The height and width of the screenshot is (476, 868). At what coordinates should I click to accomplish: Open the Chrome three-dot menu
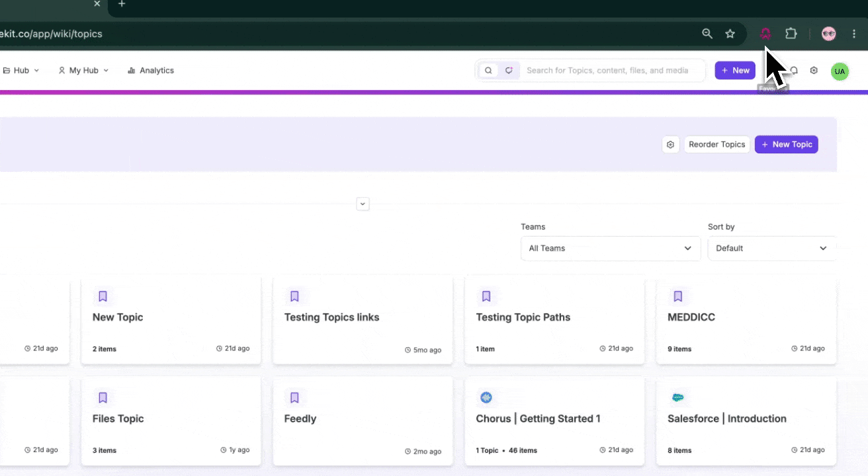[854, 34]
